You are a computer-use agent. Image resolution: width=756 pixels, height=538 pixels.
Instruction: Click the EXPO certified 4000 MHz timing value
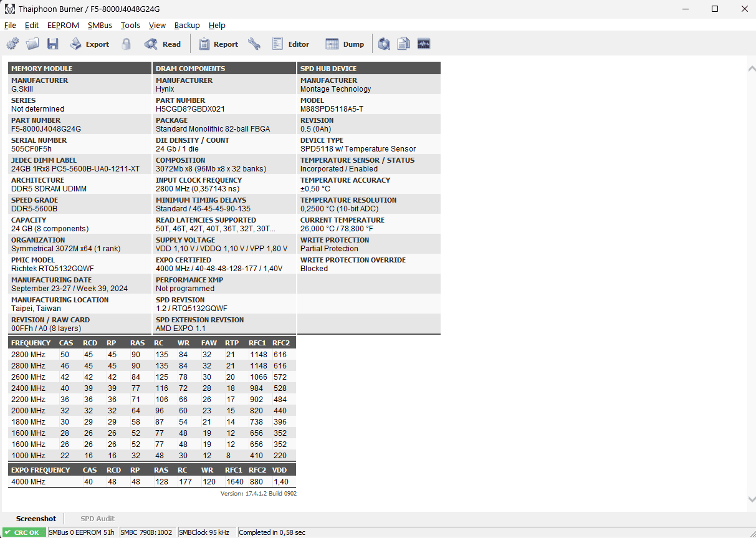click(x=219, y=269)
